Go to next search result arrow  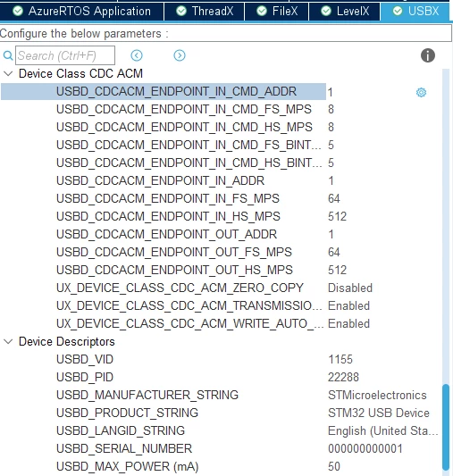point(180,55)
